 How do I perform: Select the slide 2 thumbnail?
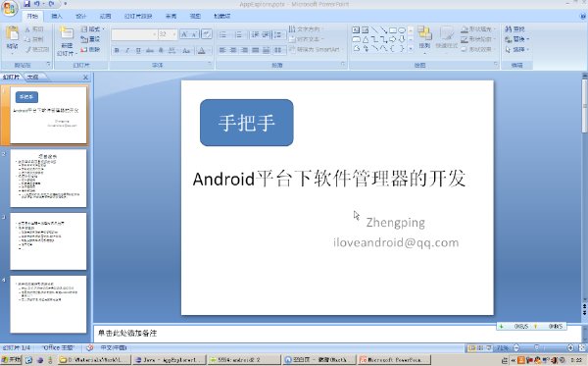point(48,179)
